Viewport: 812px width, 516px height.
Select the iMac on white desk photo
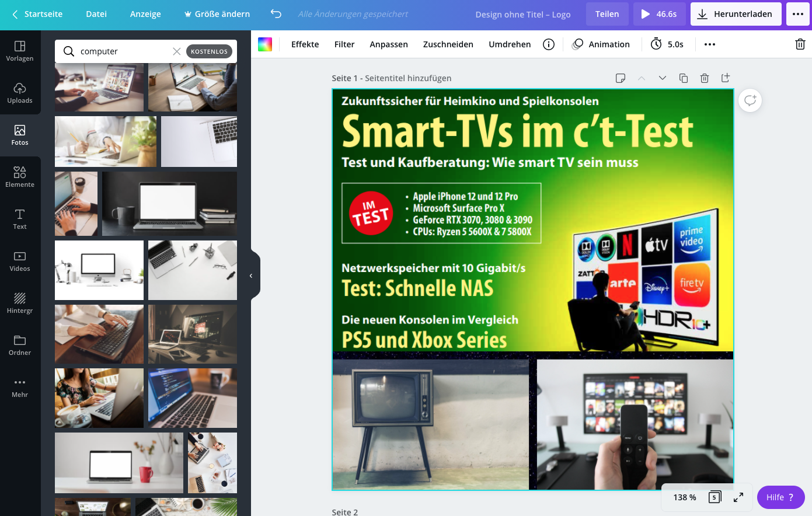pyautogui.click(x=99, y=270)
